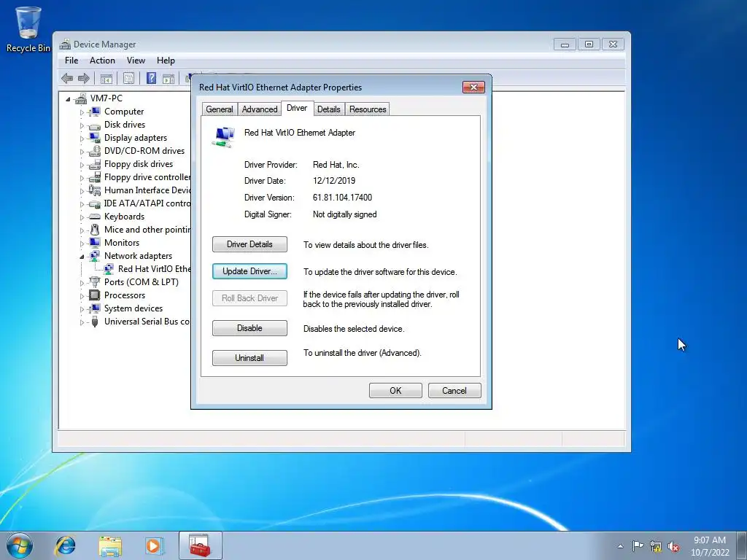Open the Action menu

[102, 61]
